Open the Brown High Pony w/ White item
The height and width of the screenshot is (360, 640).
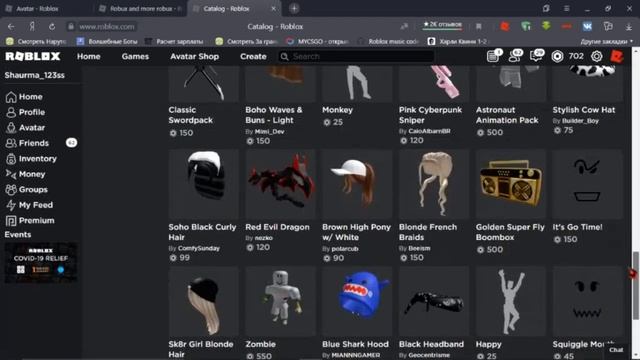tap(357, 184)
